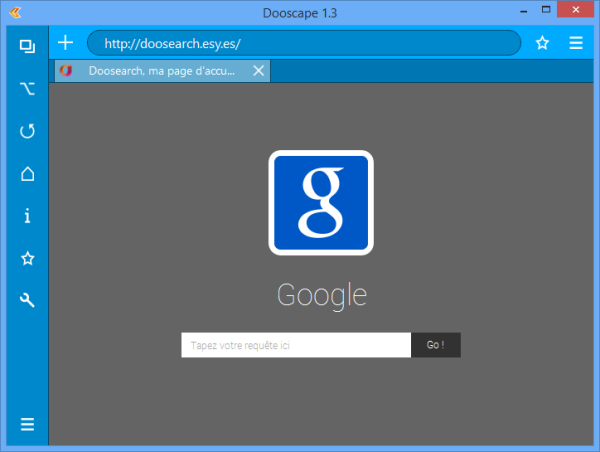
Task: Go to the home page icon
Action: [27, 174]
